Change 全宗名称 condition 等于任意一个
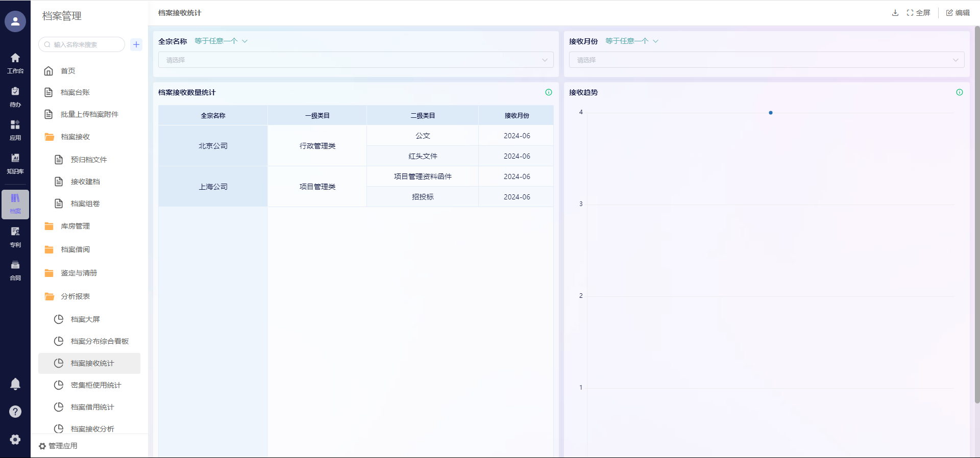This screenshot has height=458, width=980. point(220,41)
